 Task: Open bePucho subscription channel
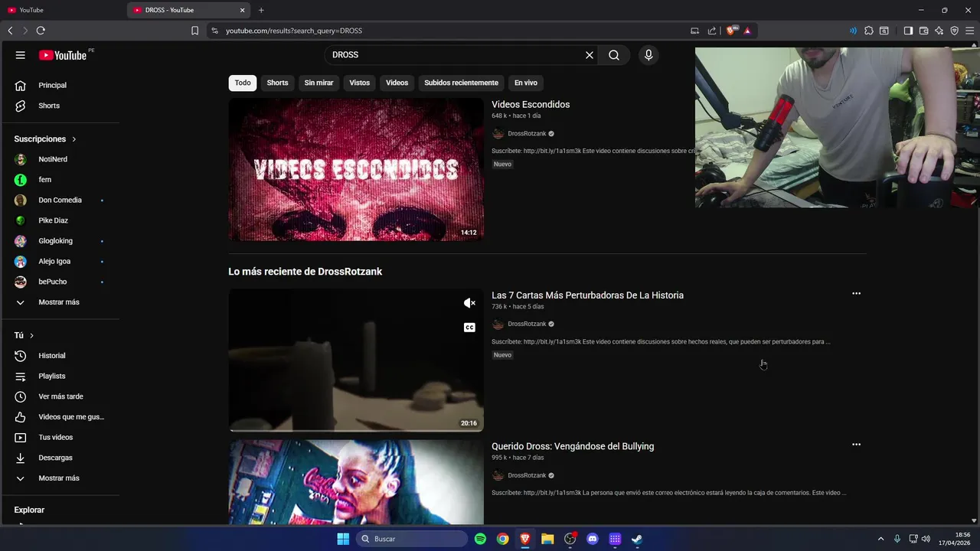pyautogui.click(x=60, y=282)
